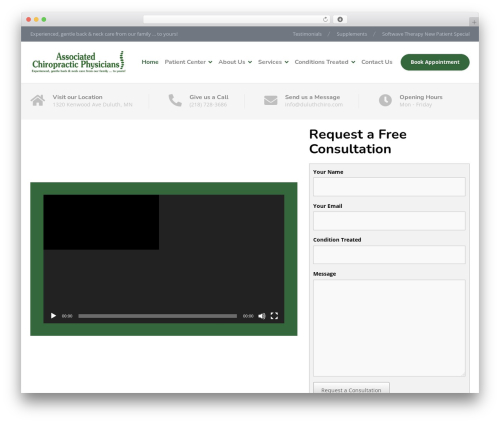
Task: Open the Contact Us page
Action: [377, 62]
